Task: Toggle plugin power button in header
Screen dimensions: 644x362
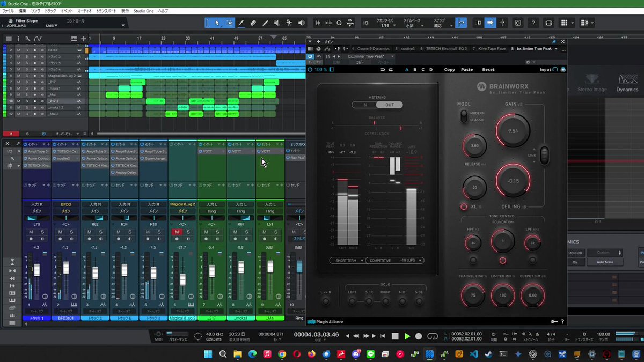Action: click(310, 56)
